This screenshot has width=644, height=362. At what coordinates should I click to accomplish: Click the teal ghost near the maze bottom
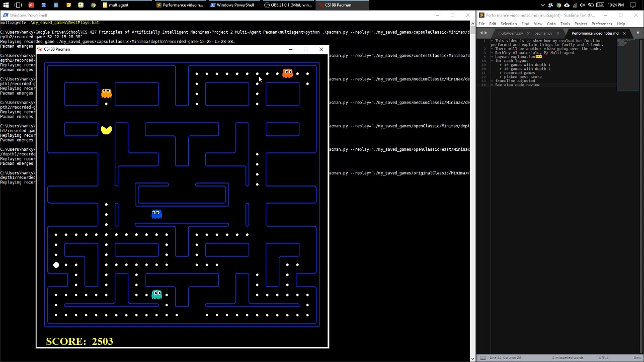tap(156, 295)
